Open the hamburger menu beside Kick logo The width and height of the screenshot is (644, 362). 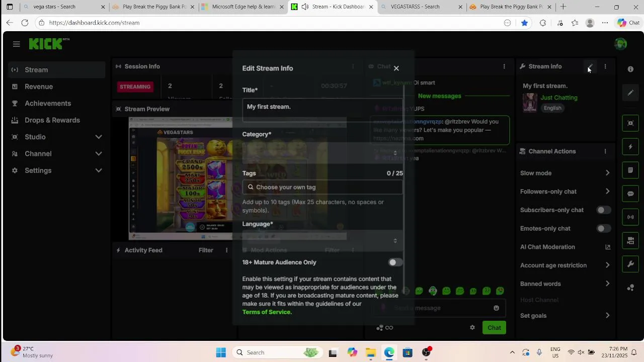coord(17,44)
